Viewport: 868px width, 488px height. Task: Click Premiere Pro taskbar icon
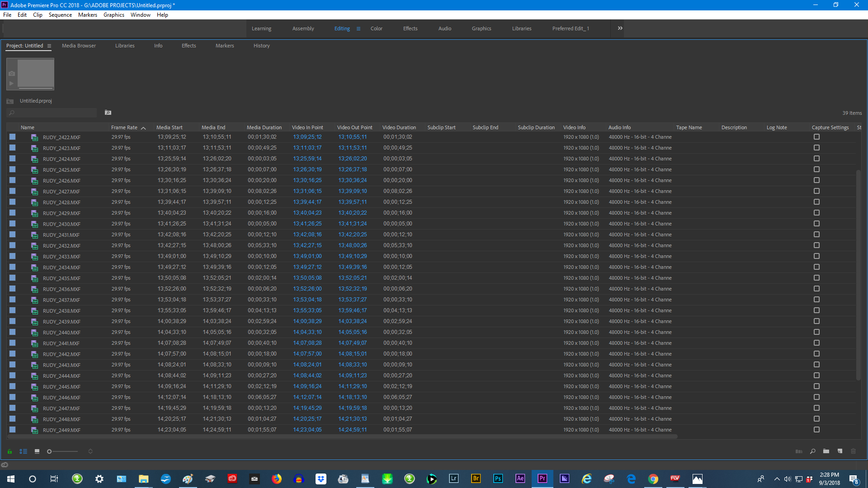coord(542,479)
